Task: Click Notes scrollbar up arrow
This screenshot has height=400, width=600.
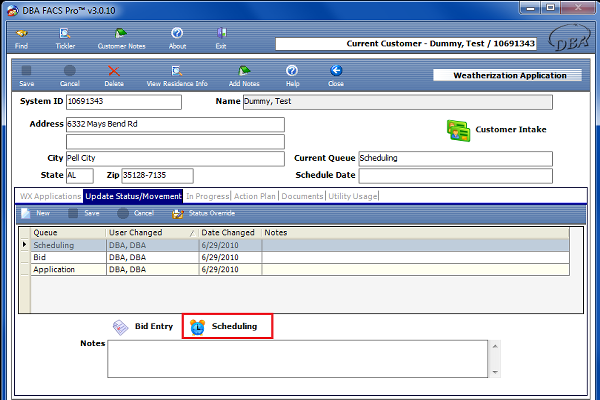Action: click(495, 346)
